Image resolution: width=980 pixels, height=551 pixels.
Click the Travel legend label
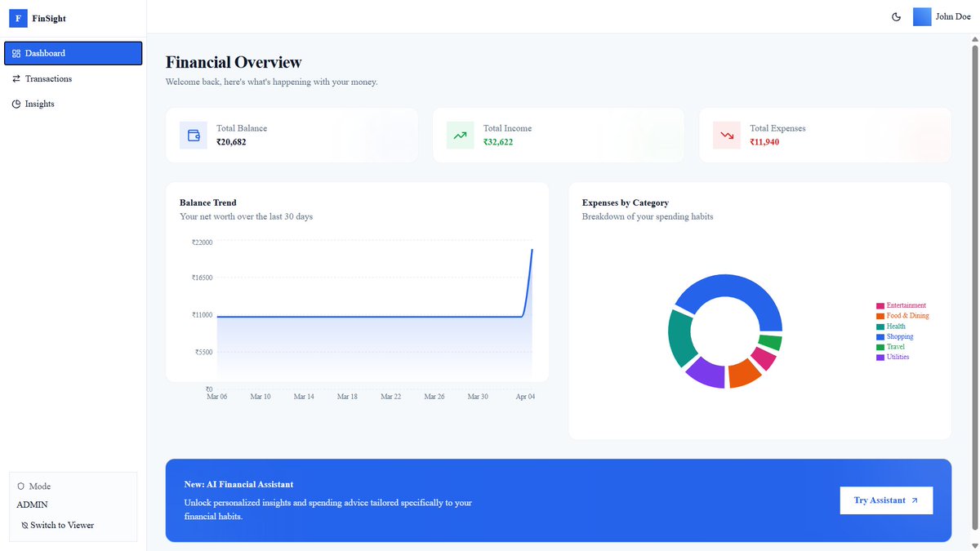[896, 347]
